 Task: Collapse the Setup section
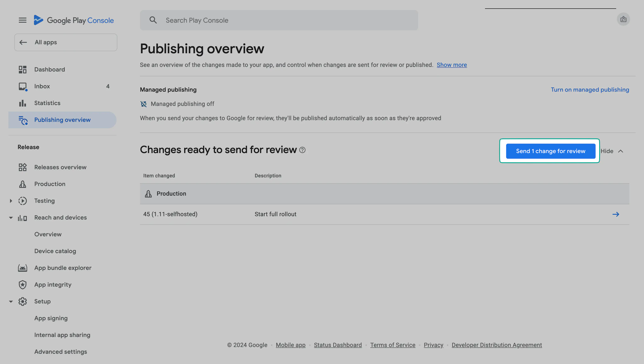coord(11,302)
